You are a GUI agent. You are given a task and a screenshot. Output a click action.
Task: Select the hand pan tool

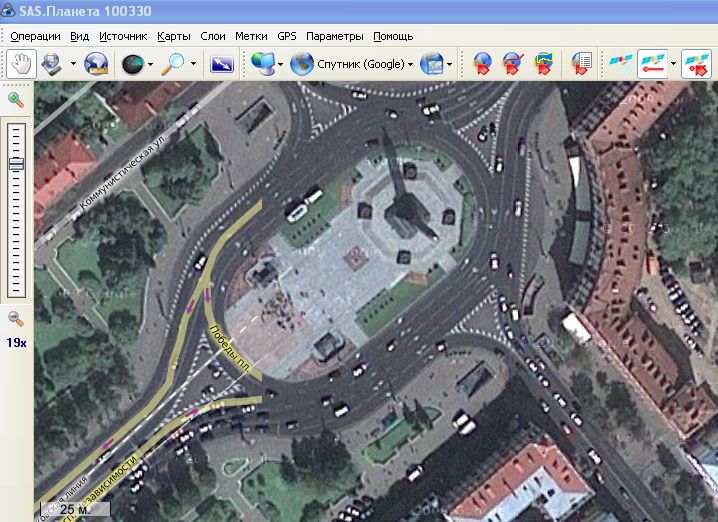(21, 64)
